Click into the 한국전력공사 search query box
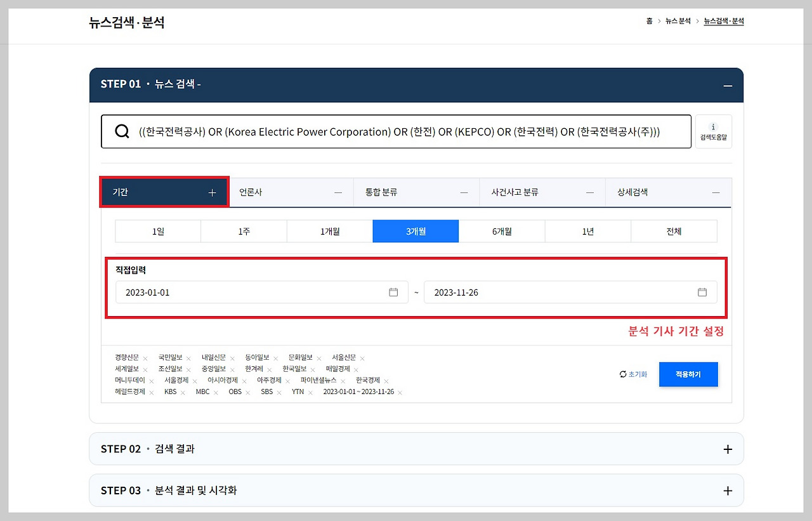The image size is (812, 521). click(396, 131)
